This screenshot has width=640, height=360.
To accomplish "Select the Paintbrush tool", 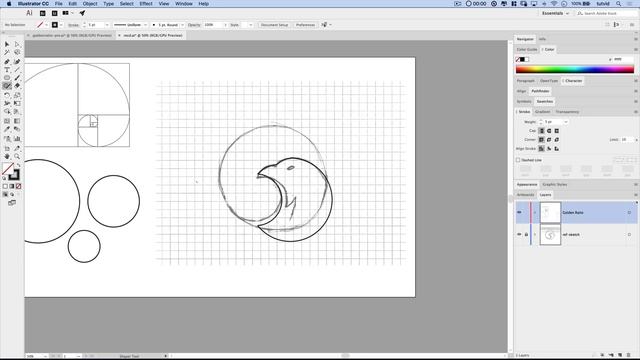I will click(x=17, y=78).
